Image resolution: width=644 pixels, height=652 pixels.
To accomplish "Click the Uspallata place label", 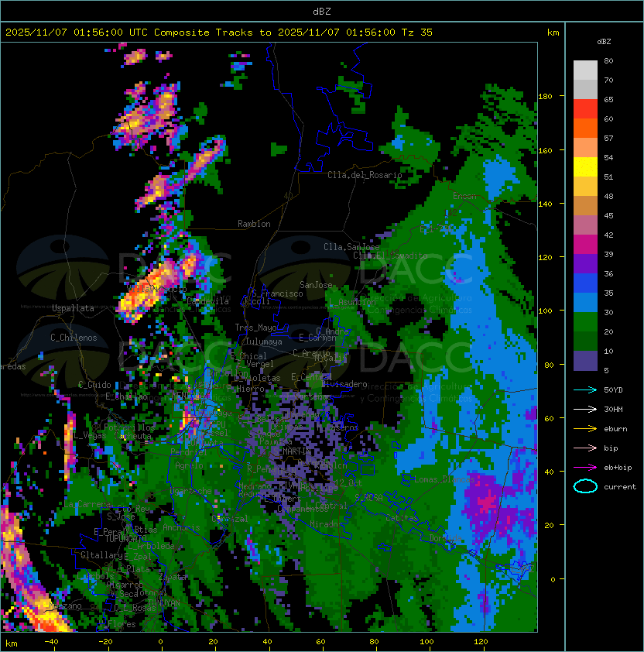I will 73,308.
